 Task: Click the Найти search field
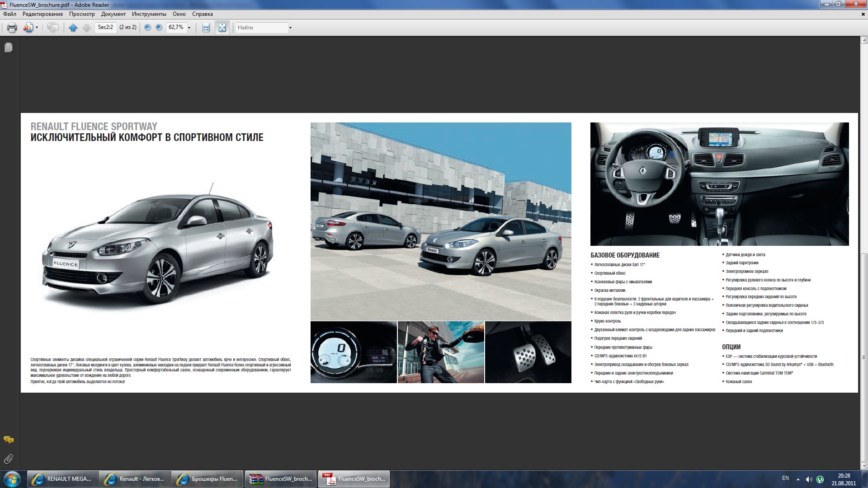(x=262, y=28)
